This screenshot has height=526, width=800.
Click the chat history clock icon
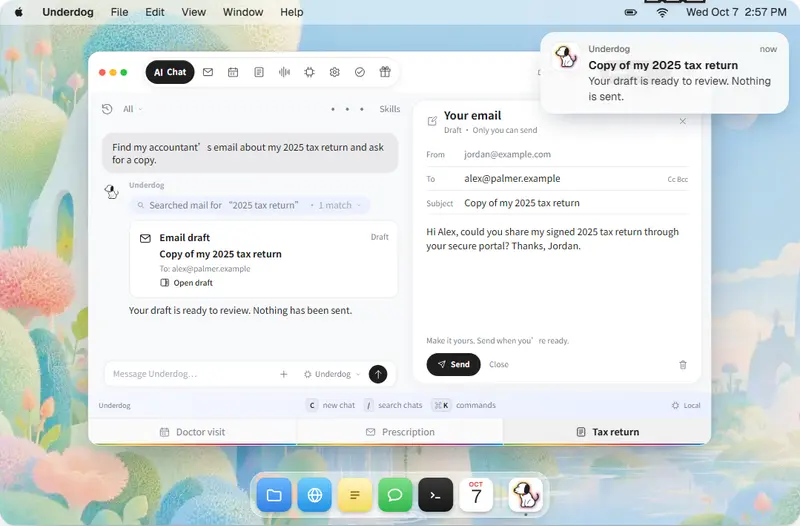point(107,109)
